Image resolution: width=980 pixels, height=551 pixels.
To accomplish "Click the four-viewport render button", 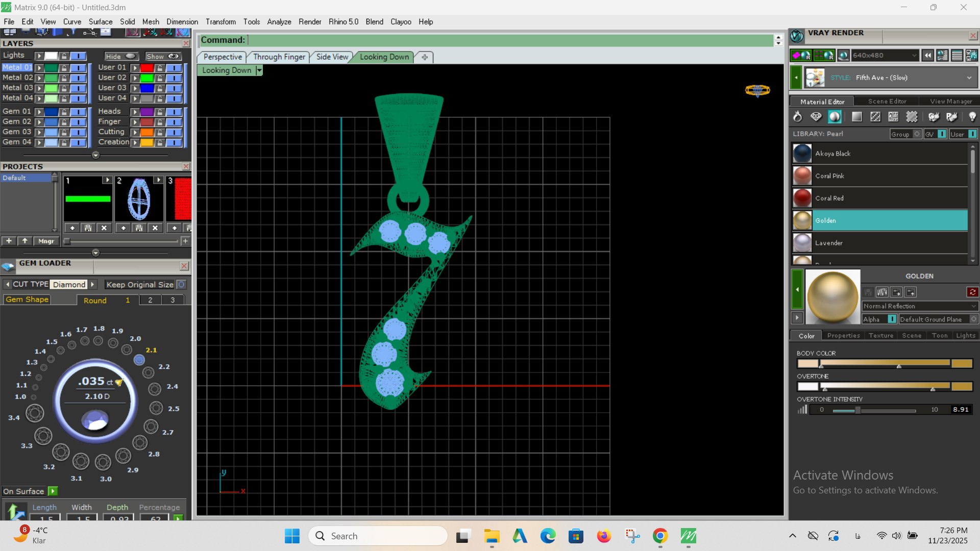I will [x=824, y=55].
